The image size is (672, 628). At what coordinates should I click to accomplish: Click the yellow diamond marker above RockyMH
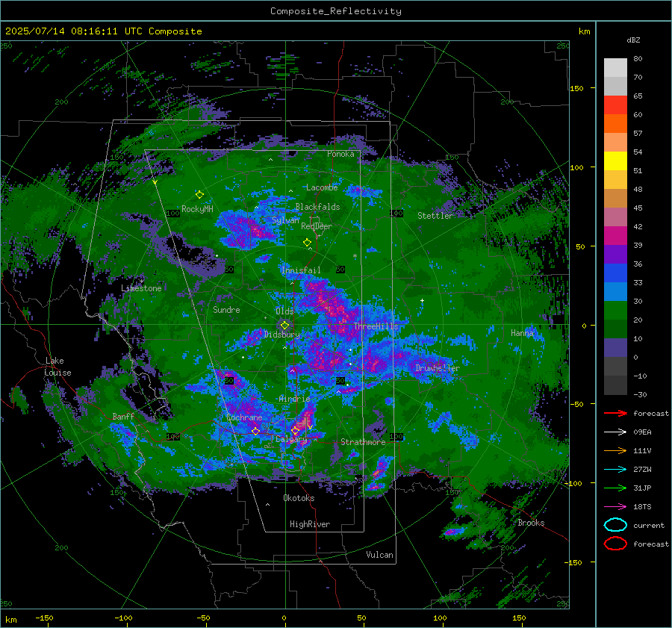click(199, 195)
